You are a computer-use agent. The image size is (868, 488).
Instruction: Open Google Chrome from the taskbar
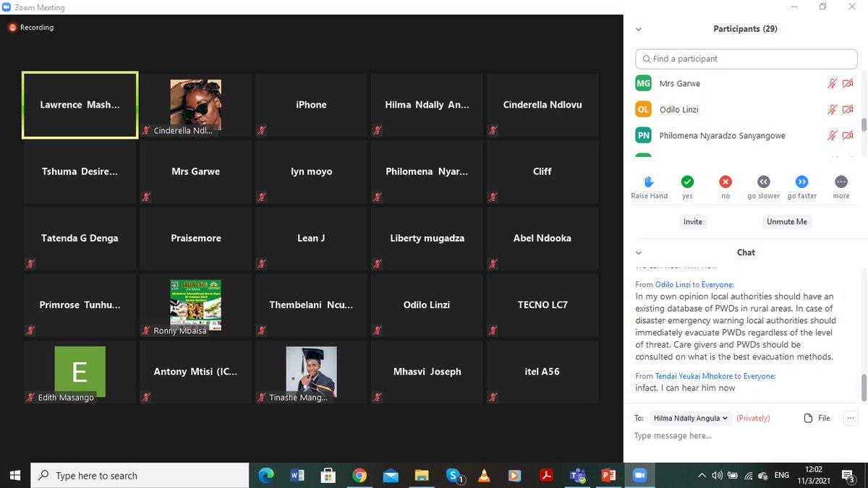tap(359, 475)
